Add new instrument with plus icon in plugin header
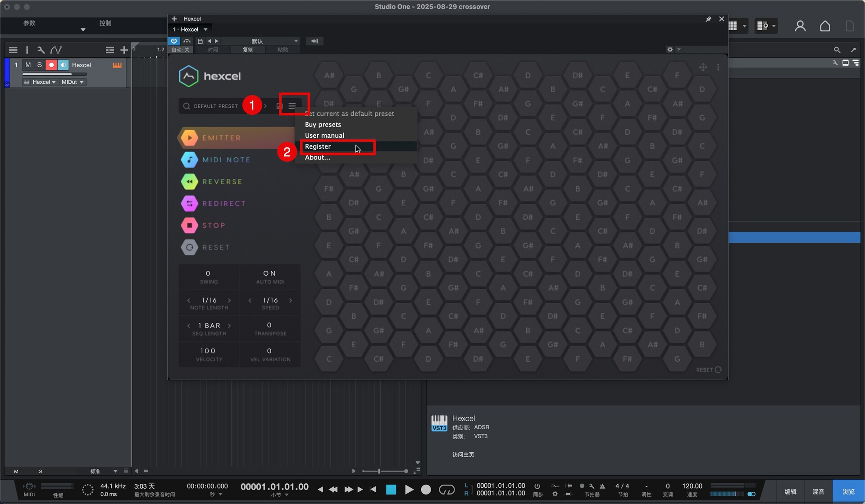The height and width of the screenshot is (504, 865). point(174,19)
